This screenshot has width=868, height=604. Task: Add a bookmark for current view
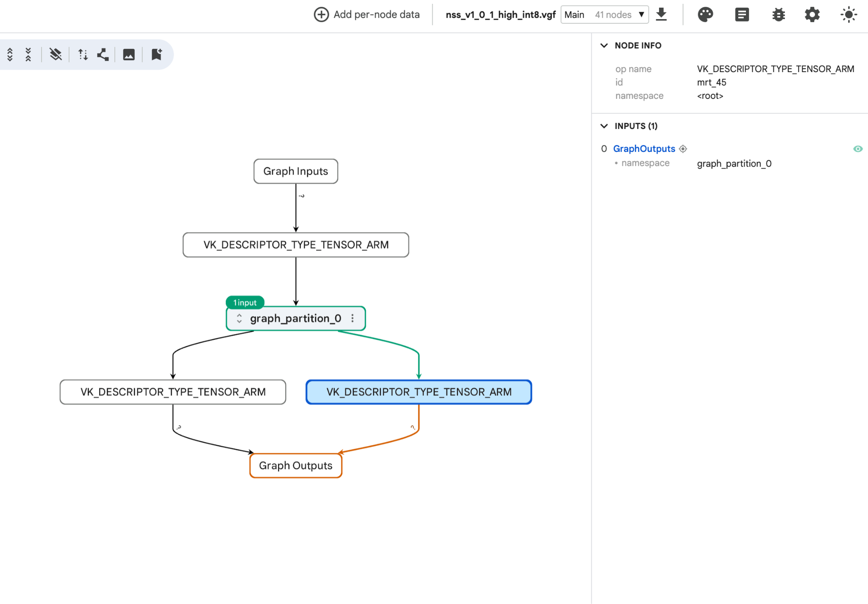[x=156, y=54]
